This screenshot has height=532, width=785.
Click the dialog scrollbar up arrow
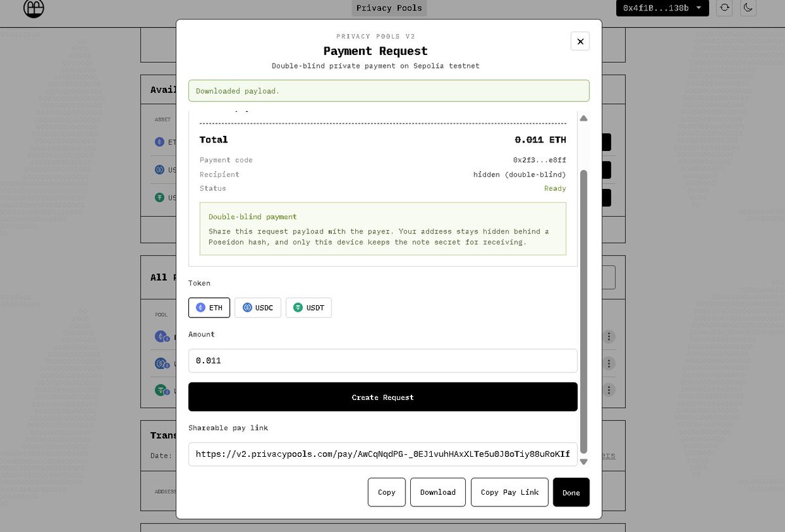pos(584,118)
